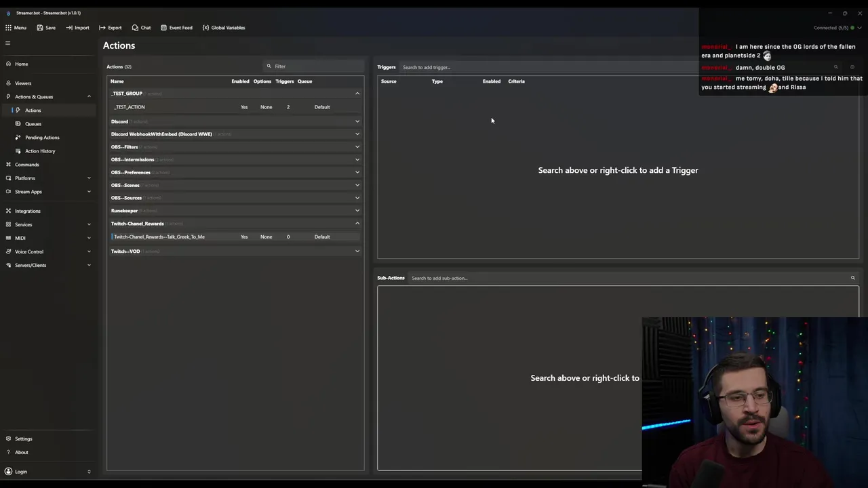Toggle the hamburger sidebar collapse icon
The image size is (868, 488).
click(x=8, y=43)
